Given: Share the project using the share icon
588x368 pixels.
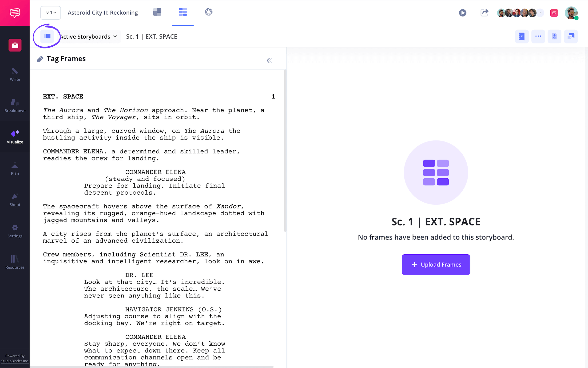Looking at the screenshot, I should [x=484, y=13].
